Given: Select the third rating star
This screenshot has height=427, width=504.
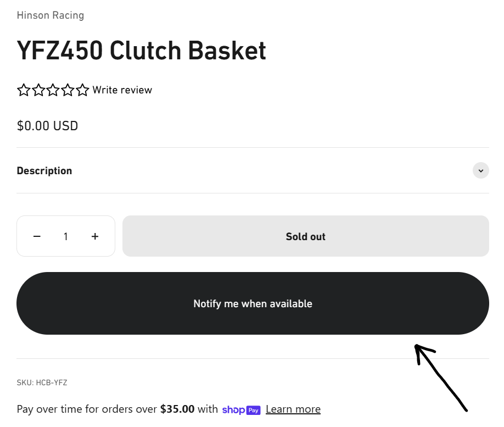Looking at the screenshot, I should (53, 90).
